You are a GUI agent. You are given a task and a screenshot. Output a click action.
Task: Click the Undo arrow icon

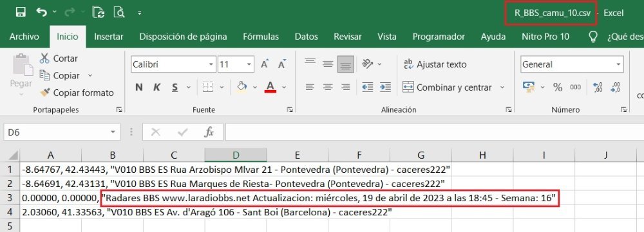[x=41, y=12]
